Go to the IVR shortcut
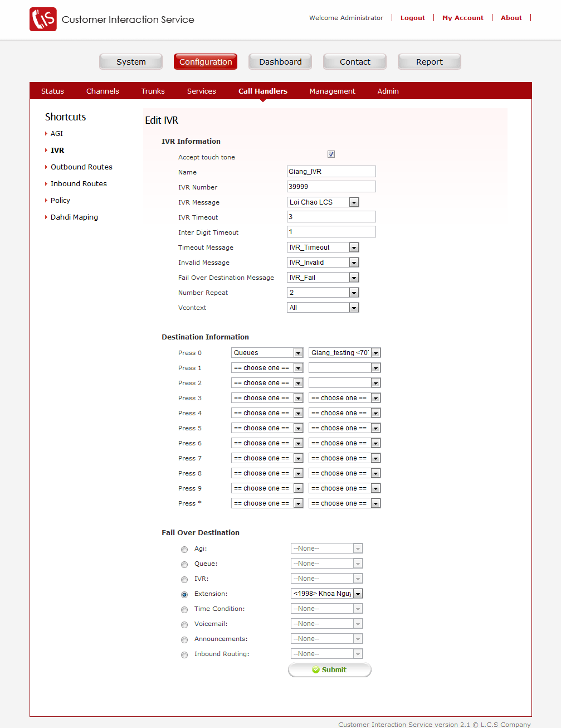The height and width of the screenshot is (728, 561). point(57,150)
